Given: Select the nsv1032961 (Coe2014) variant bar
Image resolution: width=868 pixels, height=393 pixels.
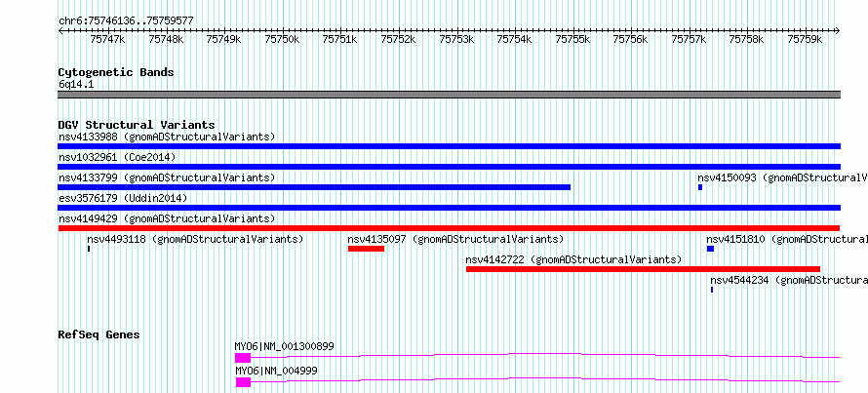Looking at the screenshot, I should click(449, 167).
